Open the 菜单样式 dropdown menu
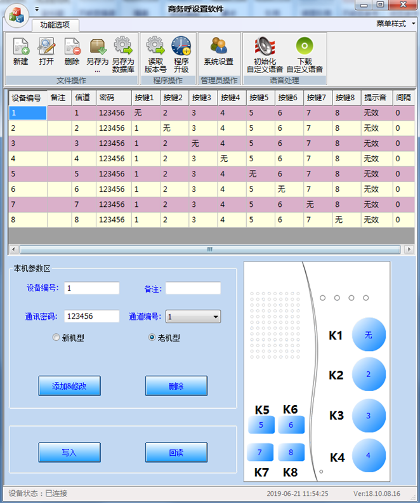This screenshot has width=420, height=504. (395, 23)
